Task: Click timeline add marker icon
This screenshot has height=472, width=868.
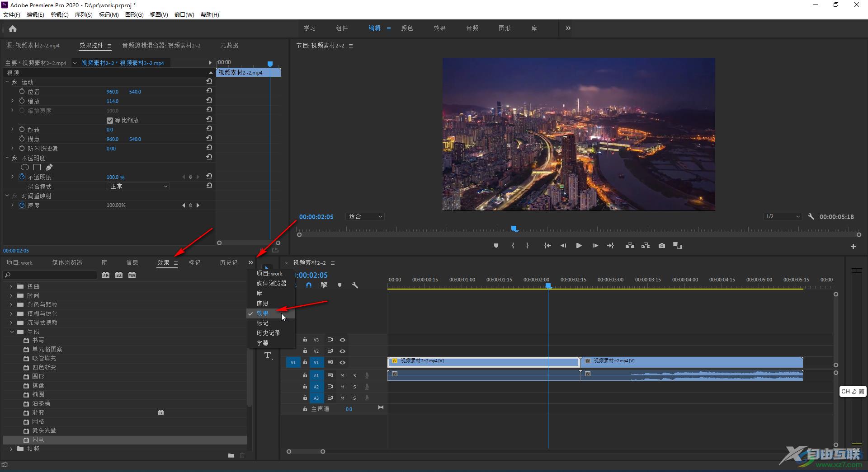Action: click(340, 285)
